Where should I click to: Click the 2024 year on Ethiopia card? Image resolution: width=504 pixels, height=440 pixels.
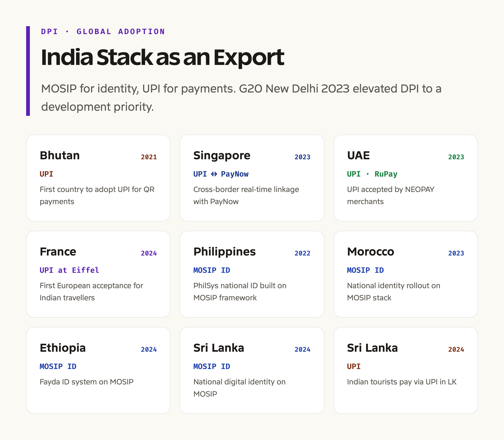(149, 349)
